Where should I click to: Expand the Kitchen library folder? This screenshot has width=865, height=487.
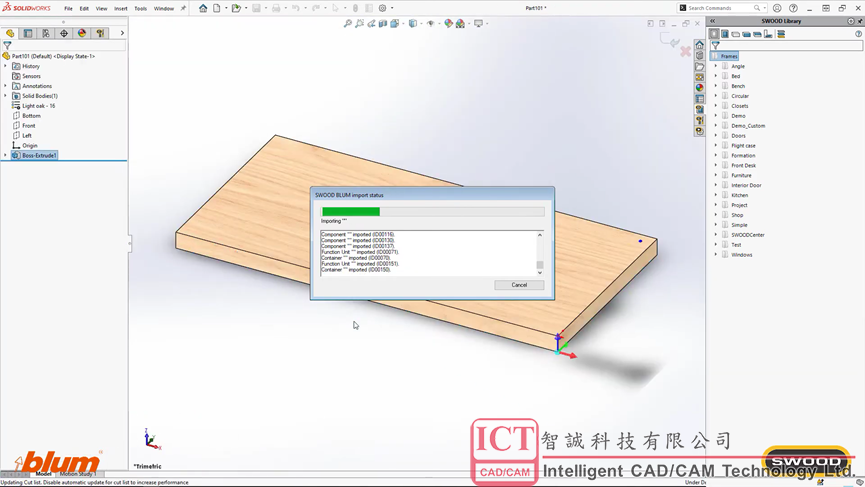pyautogui.click(x=716, y=195)
